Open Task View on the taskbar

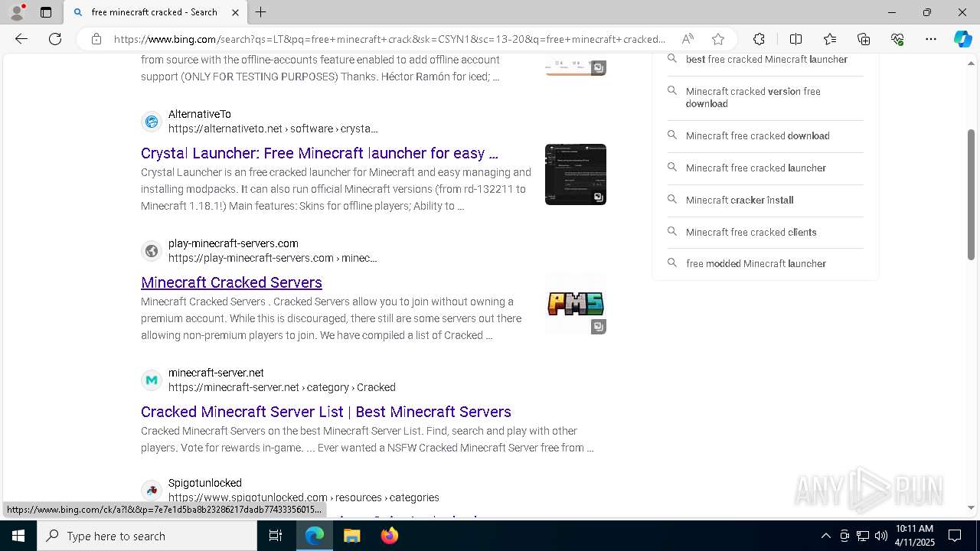pyautogui.click(x=276, y=536)
